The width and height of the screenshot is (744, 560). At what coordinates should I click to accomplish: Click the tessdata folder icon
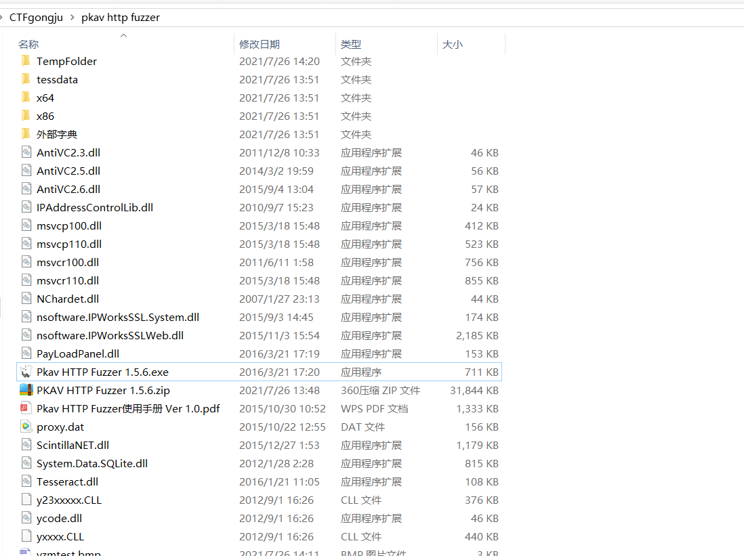point(26,79)
